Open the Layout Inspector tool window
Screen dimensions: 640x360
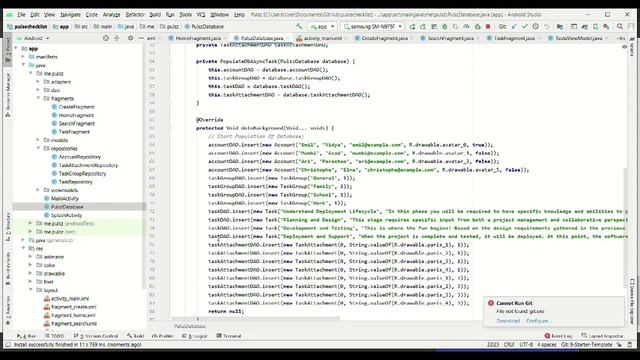pos(602,336)
